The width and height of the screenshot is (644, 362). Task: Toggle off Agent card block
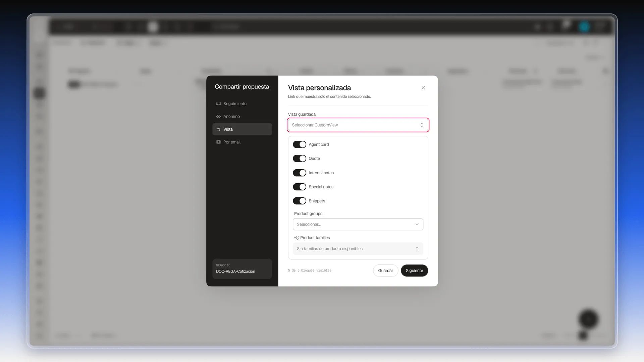point(300,144)
